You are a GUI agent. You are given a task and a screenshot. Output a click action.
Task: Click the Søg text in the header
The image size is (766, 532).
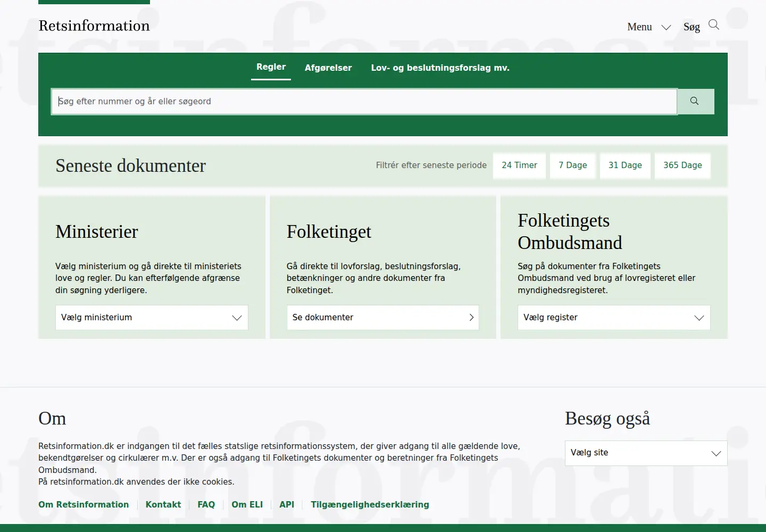(x=692, y=27)
